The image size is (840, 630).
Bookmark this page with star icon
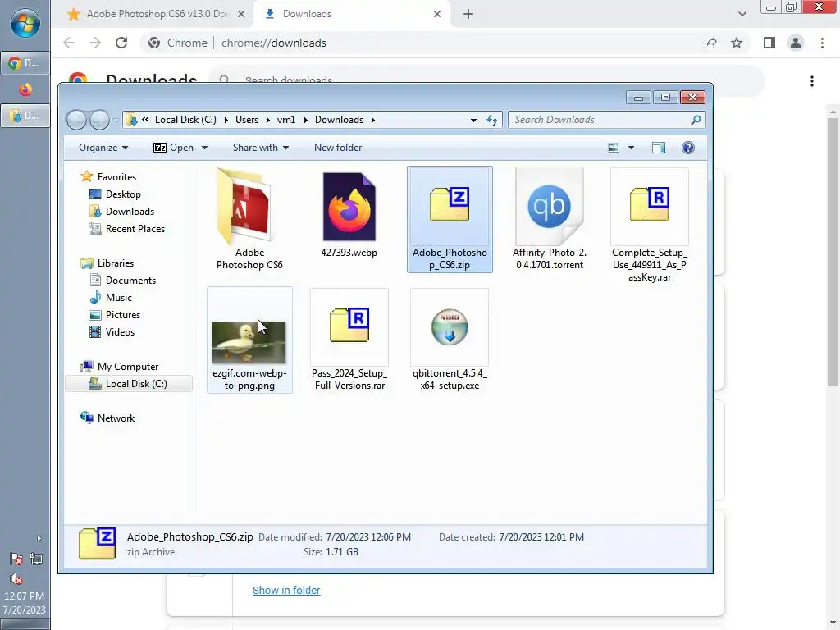coord(737,43)
